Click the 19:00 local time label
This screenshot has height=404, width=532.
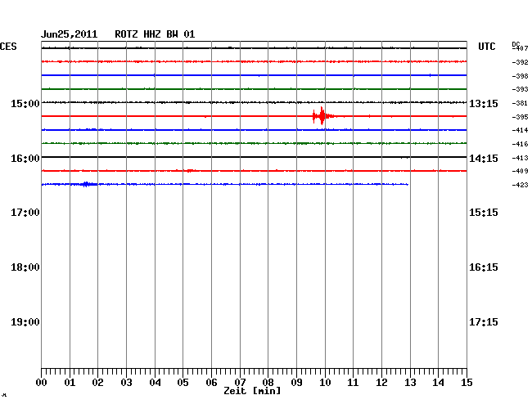pyautogui.click(x=25, y=322)
